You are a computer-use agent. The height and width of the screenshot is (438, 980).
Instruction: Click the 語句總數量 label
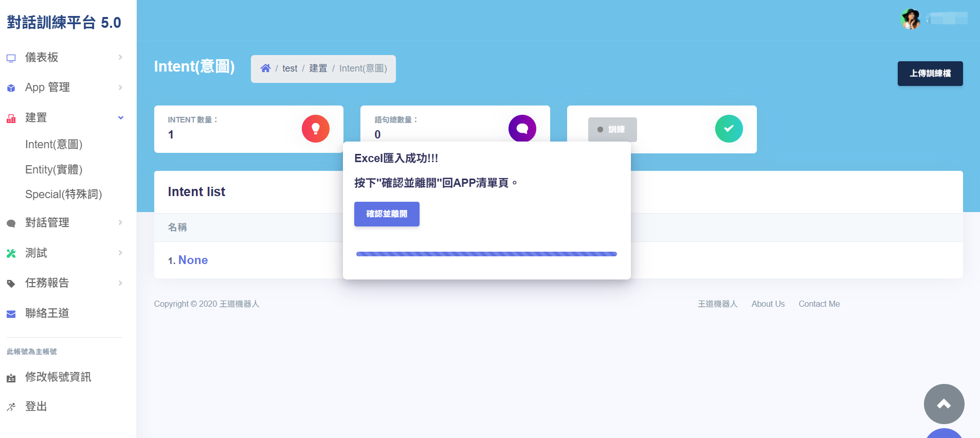[x=396, y=120]
